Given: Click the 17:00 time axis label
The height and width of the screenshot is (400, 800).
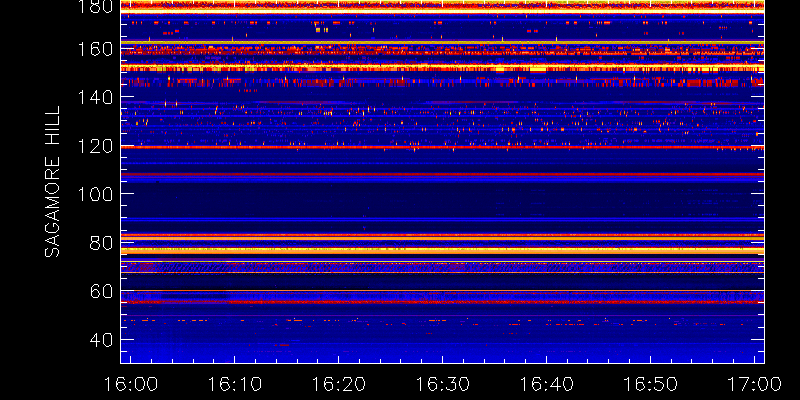Looking at the screenshot, I should (x=755, y=384).
